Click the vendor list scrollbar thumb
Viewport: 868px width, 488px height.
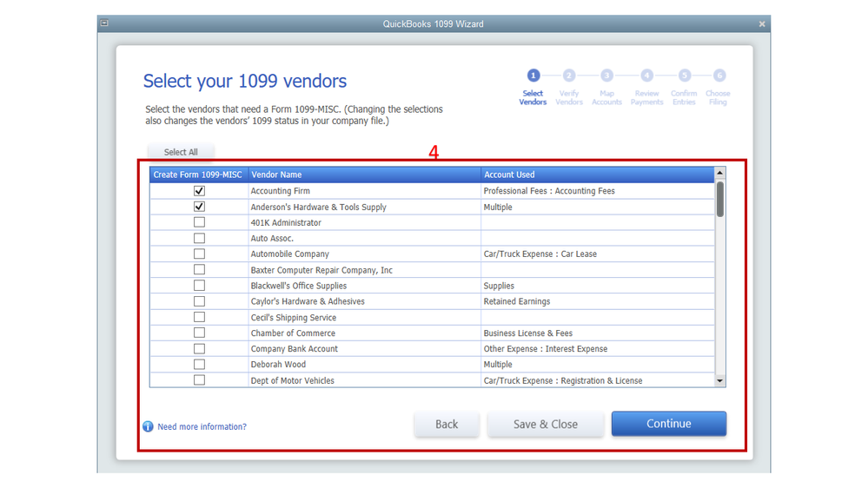pyautogui.click(x=719, y=199)
